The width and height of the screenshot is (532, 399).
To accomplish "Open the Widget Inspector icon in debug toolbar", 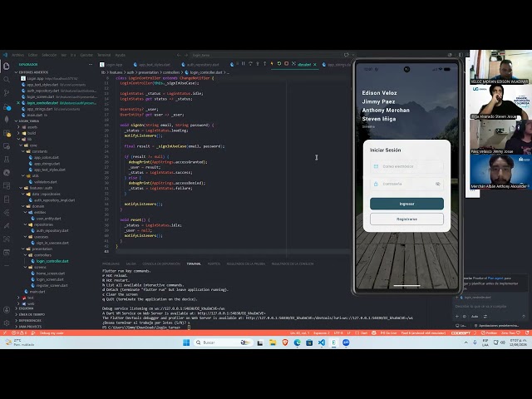I will point(293,64).
